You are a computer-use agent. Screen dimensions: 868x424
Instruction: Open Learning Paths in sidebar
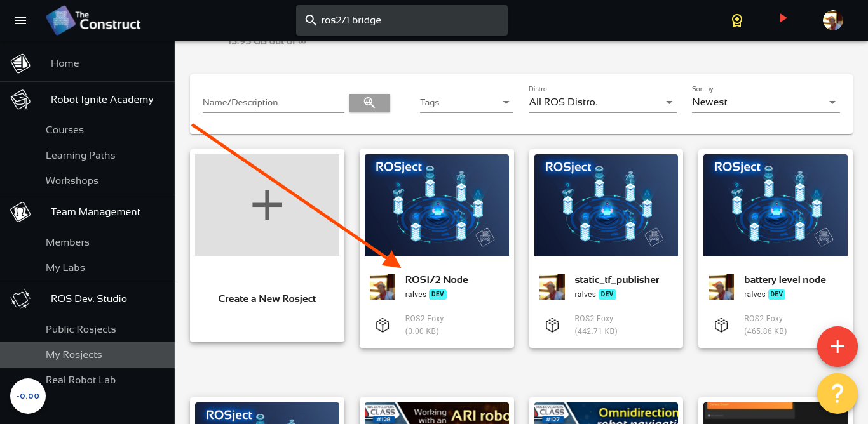(81, 156)
